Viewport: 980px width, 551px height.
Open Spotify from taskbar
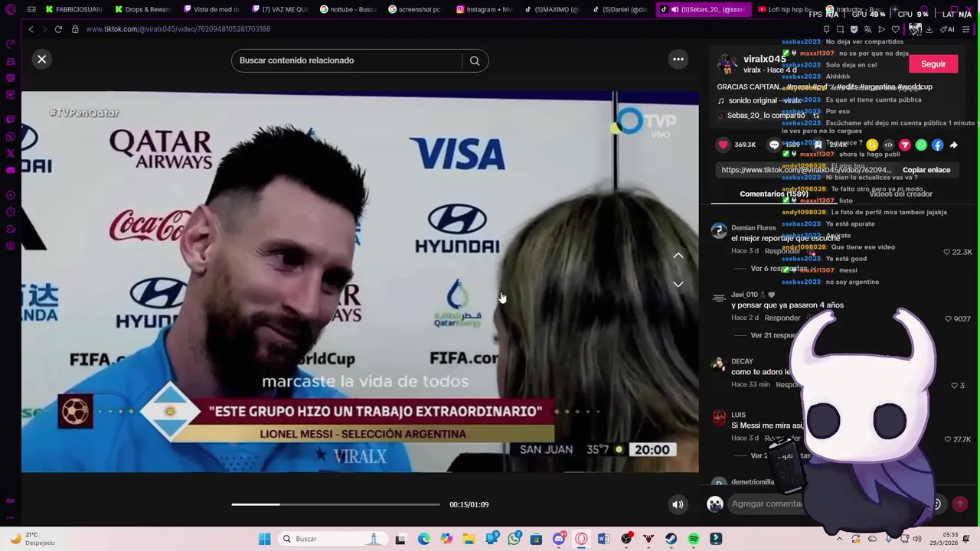point(693,539)
